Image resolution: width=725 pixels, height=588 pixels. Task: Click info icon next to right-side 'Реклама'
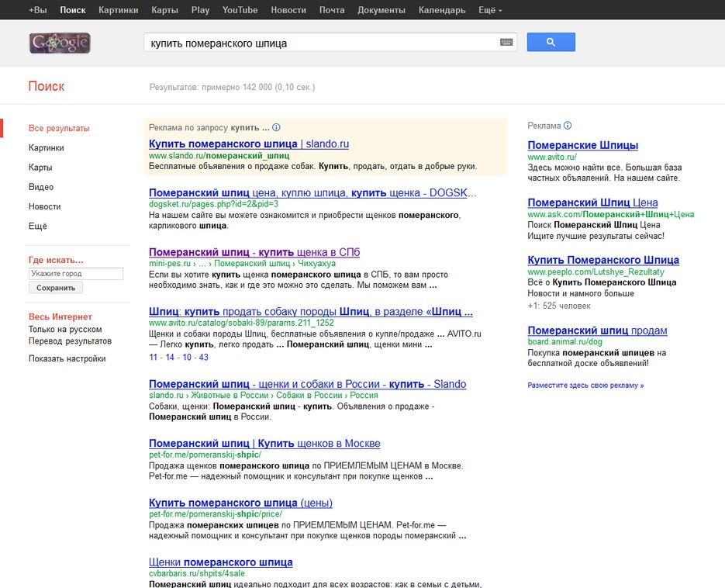(x=568, y=126)
